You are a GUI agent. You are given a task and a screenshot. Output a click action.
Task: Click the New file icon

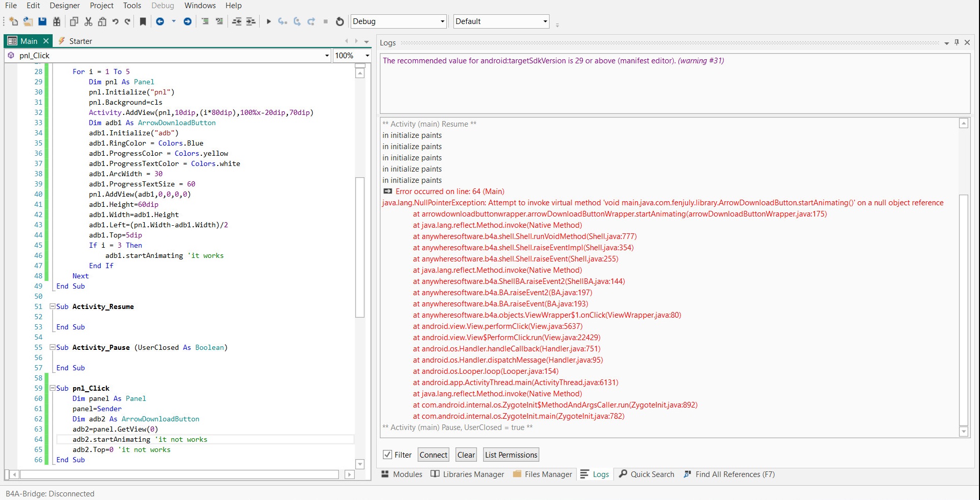click(x=14, y=21)
